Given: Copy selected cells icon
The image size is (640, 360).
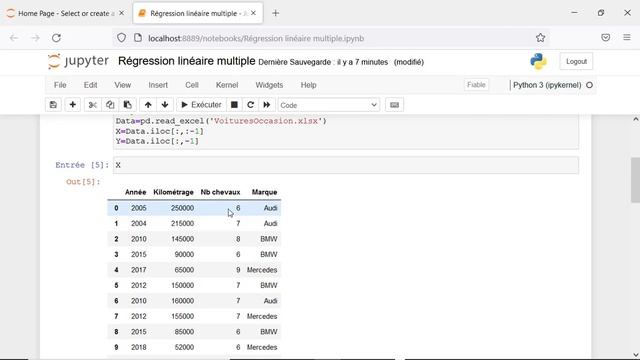Looking at the screenshot, I should coord(110,105).
